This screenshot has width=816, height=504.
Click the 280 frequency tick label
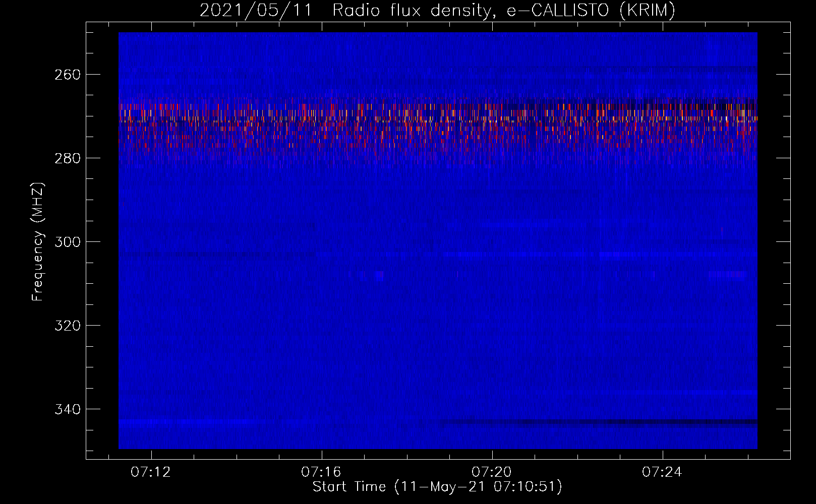pos(68,158)
